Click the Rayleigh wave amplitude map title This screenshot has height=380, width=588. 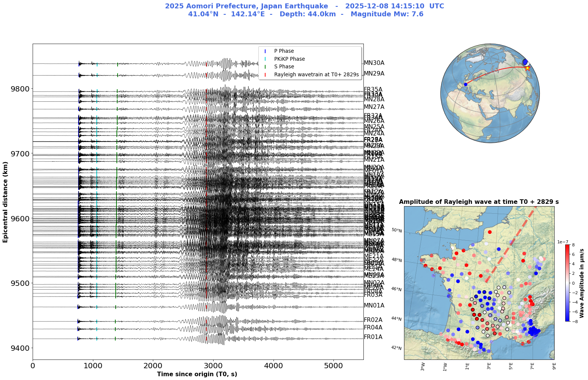(x=479, y=202)
